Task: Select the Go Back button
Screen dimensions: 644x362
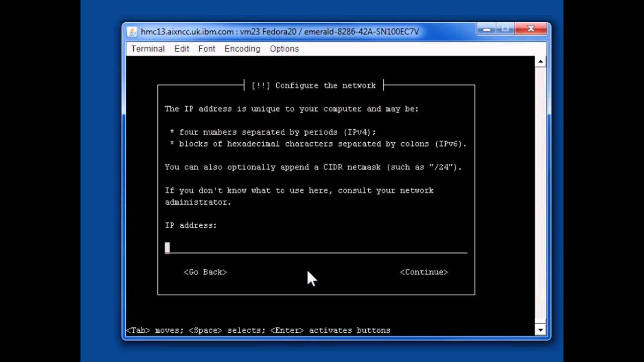Action: (205, 272)
